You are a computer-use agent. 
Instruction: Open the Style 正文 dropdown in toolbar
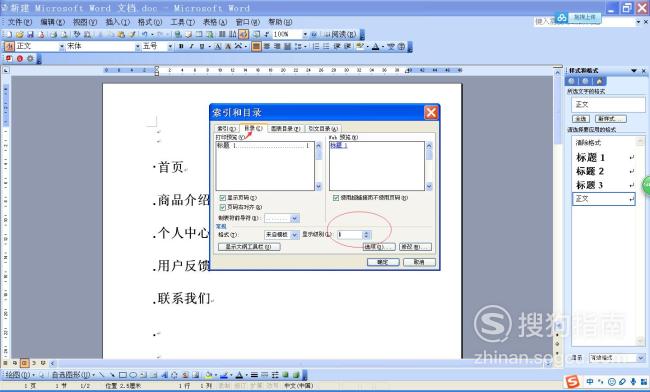(62, 46)
